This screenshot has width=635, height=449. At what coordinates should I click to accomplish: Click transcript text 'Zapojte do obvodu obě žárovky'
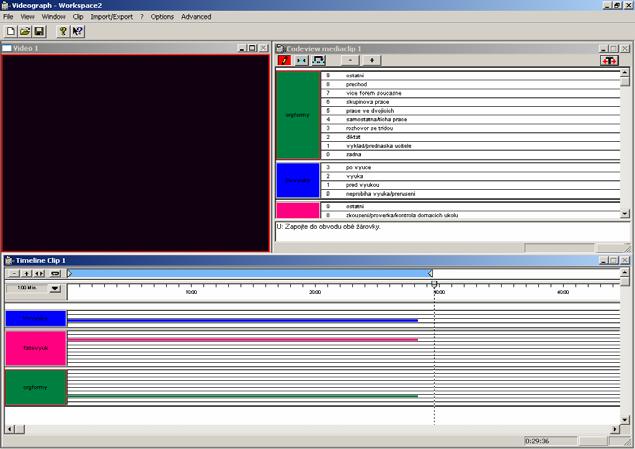click(332, 227)
